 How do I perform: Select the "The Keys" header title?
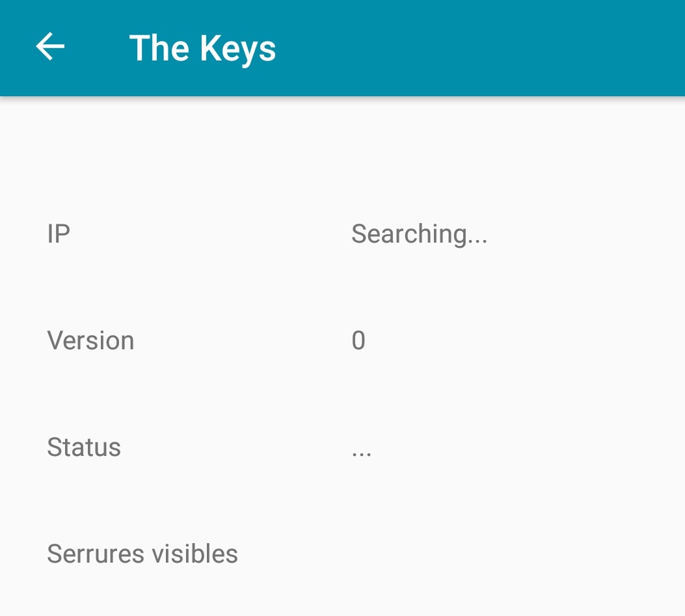point(202,48)
